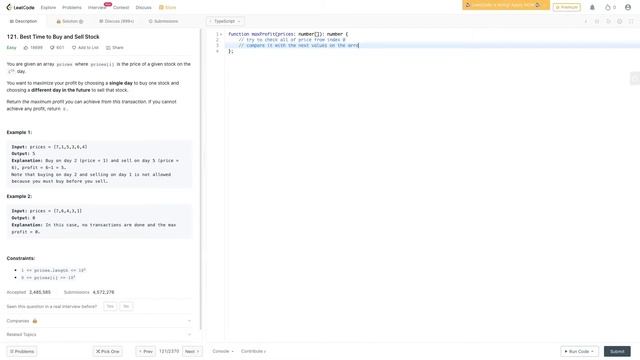This screenshot has height=360, width=640.
Task: Open the user profile avatar
Action: click(628, 7)
